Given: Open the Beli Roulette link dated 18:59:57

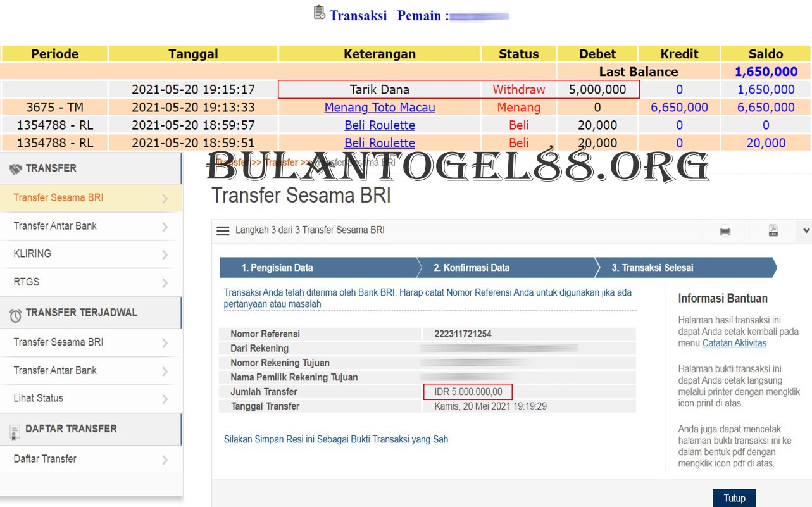Looking at the screenshot, I should pos(380,125).
